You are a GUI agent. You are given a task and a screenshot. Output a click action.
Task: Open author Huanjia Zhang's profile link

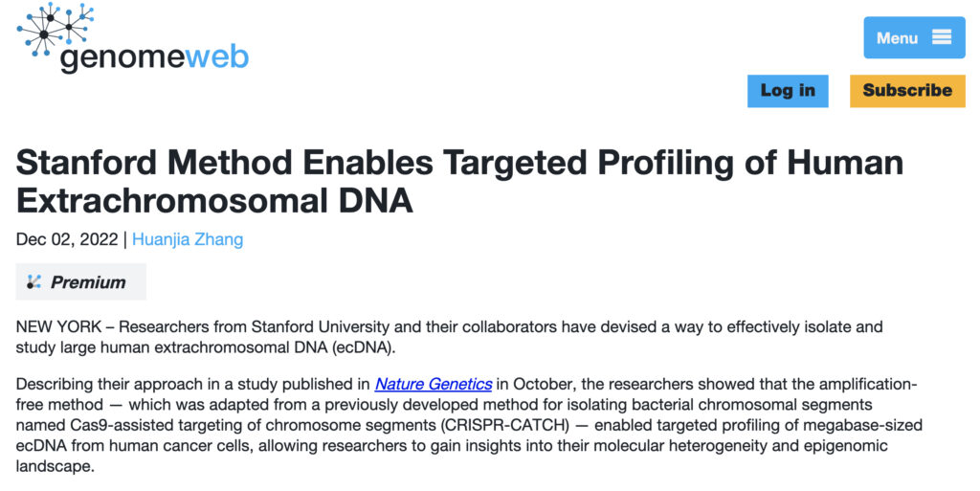(188, 239)
